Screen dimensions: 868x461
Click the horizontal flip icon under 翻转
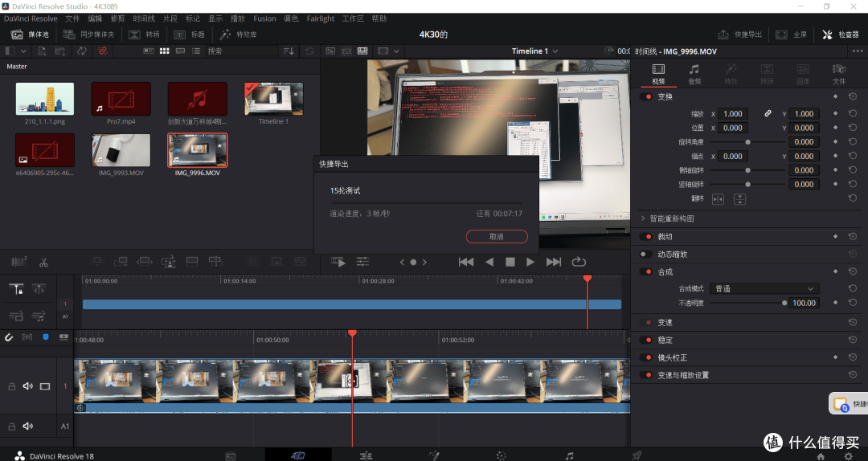(718, 199)
